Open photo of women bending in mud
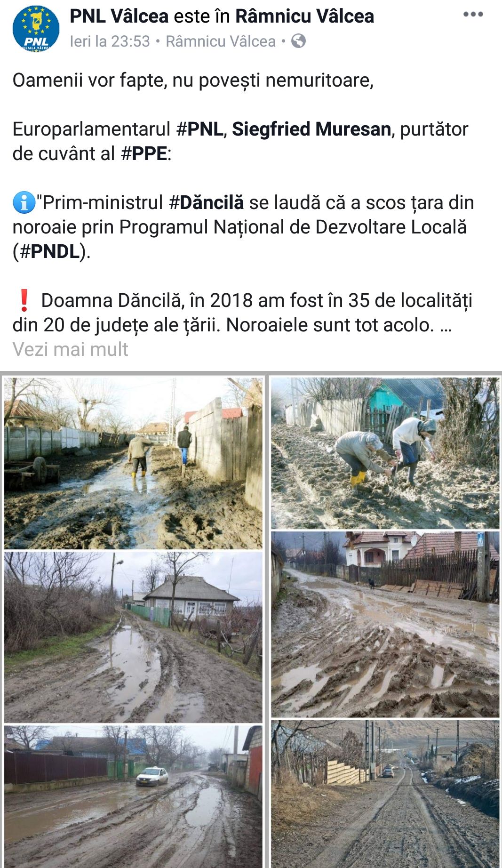 click(x=385, y=453)
